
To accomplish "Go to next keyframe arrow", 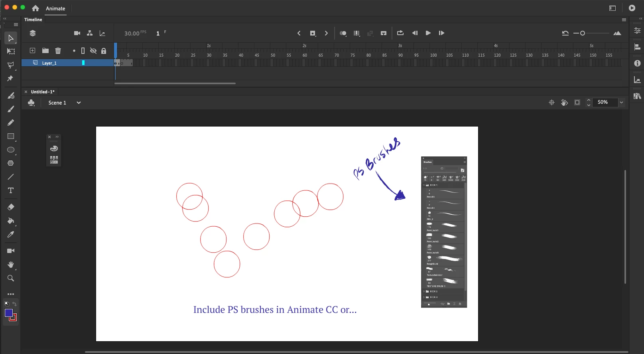I will (x=326, y=33).
